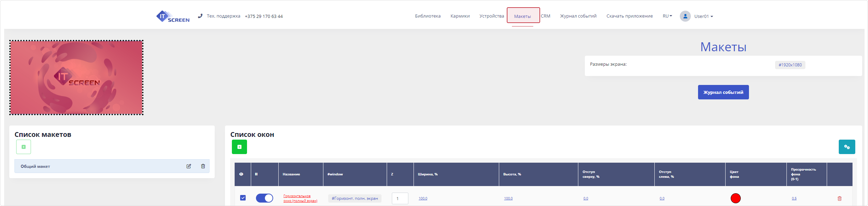Edit the Общий макет layout
Screen dimensions: 868x206
coord(189,166)
